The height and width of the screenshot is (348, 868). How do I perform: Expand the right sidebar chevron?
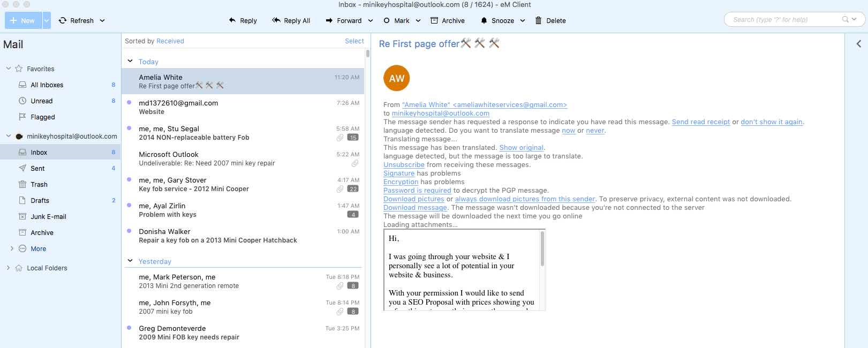[x=858, y=44]
